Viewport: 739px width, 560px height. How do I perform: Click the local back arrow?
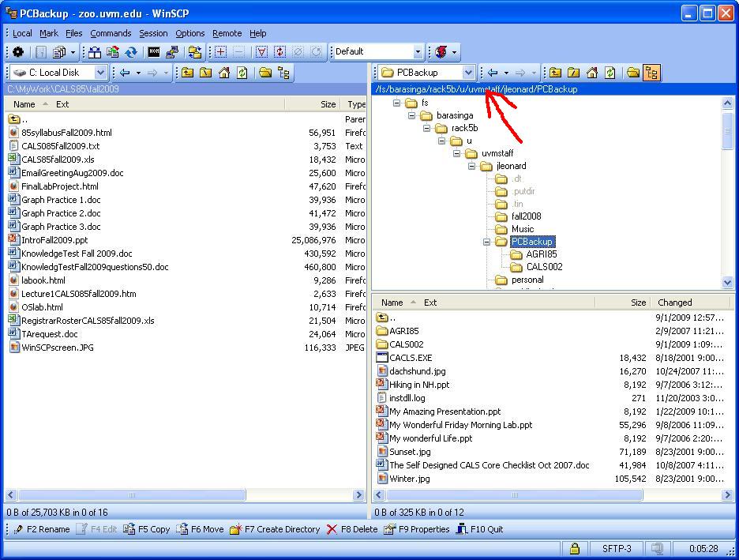125,73
